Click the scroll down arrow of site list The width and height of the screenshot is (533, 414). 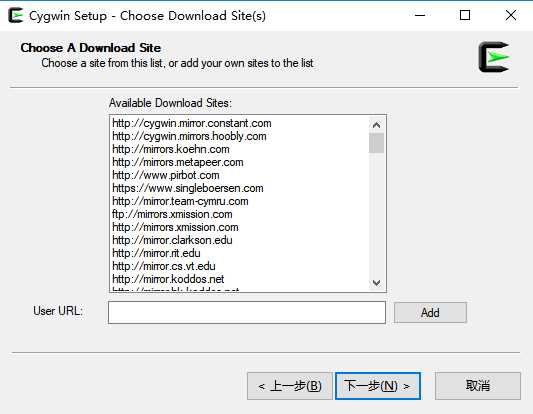pyautogui.click(x=376, y=283)
